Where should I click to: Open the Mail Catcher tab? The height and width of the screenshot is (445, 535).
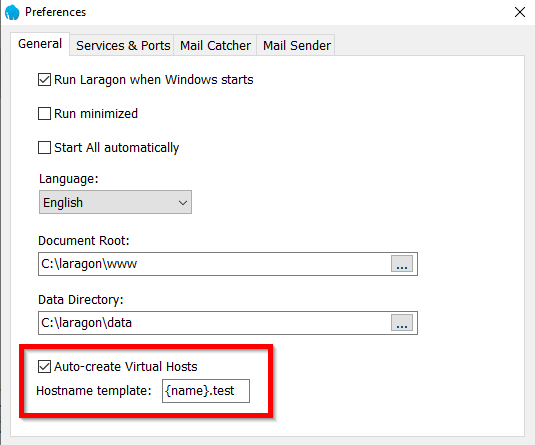[x=215, y=45]
